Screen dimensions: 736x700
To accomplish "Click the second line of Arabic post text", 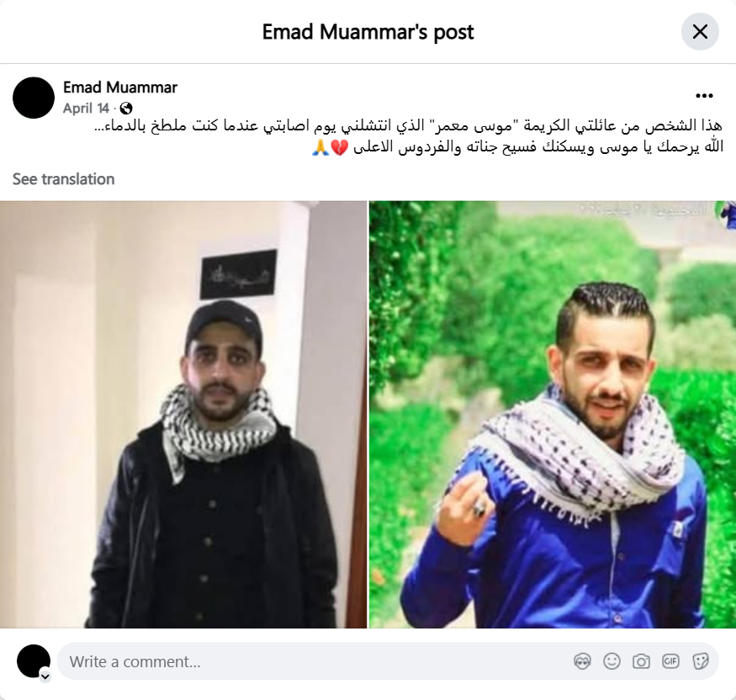I will click(x=517, y=147).
